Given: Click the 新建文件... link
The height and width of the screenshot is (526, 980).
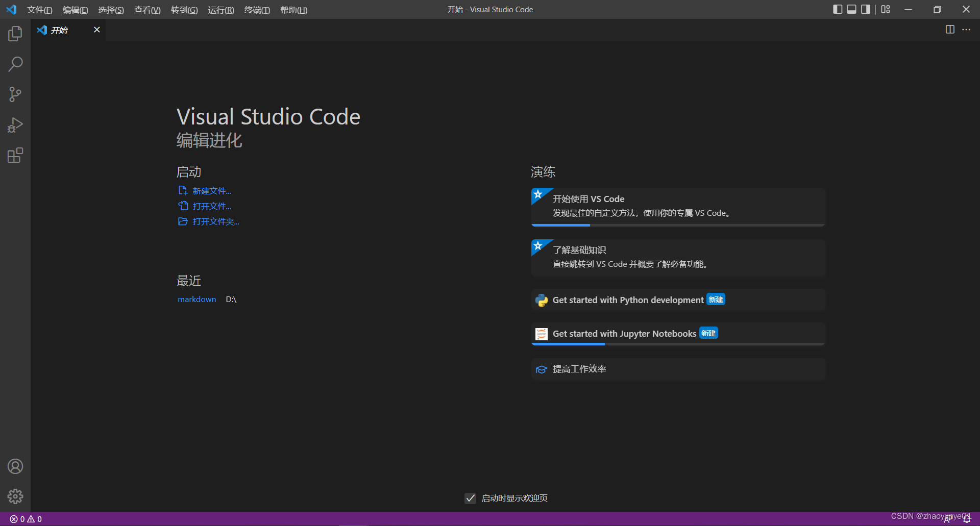Looking at the screenshot, I should (212, 191).
